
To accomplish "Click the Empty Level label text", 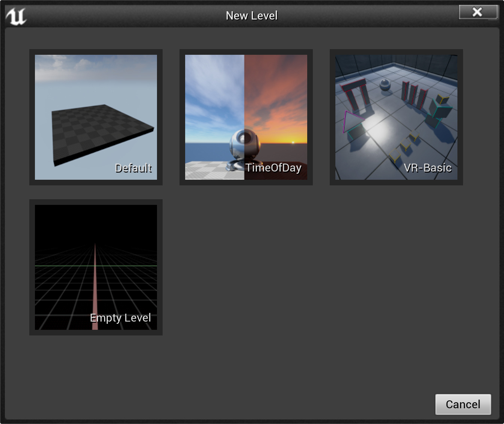I will click(120, 318).
